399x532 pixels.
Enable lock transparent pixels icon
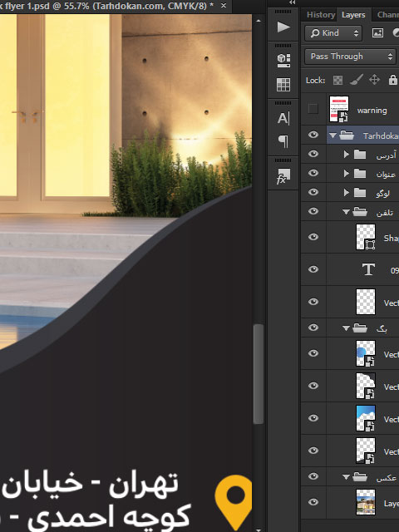tap(337, 81)
